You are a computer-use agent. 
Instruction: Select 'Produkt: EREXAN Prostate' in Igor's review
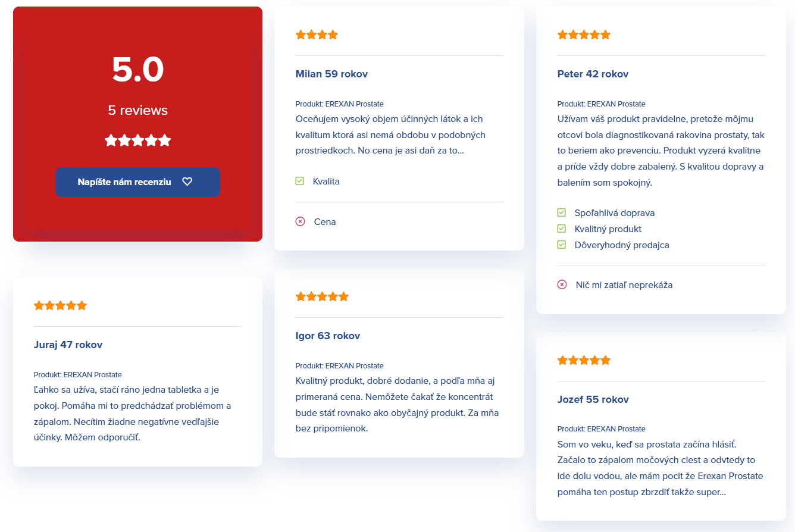click(x=339, y=366)
